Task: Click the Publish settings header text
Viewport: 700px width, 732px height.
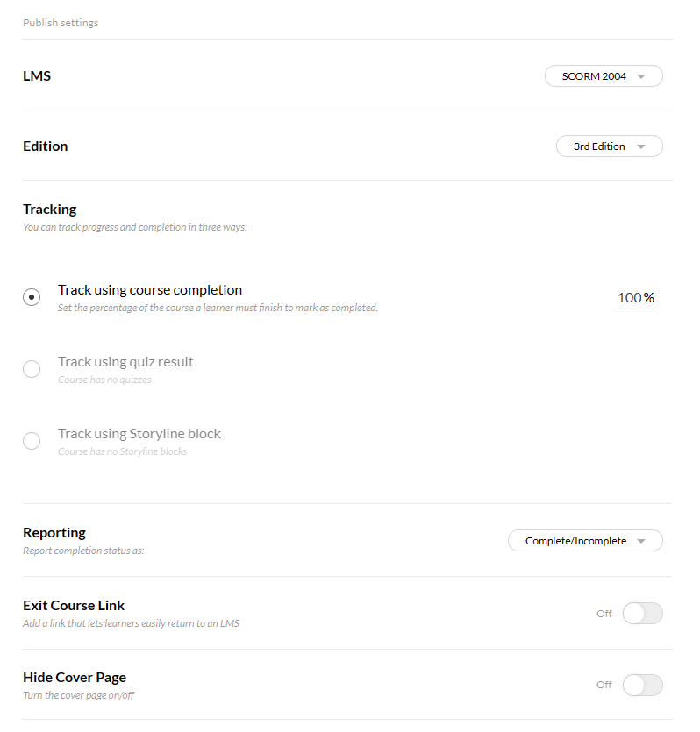Action: point(61,23)
